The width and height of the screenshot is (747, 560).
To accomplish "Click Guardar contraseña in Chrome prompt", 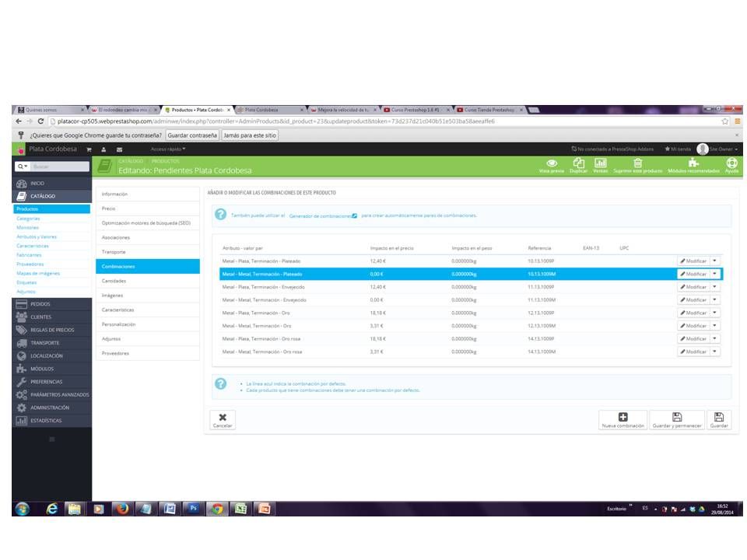I will click(192, 135).
